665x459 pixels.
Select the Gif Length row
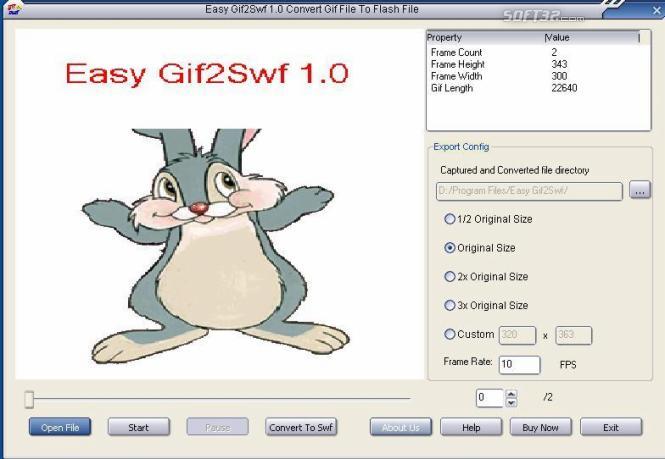(x=538, y=88)
